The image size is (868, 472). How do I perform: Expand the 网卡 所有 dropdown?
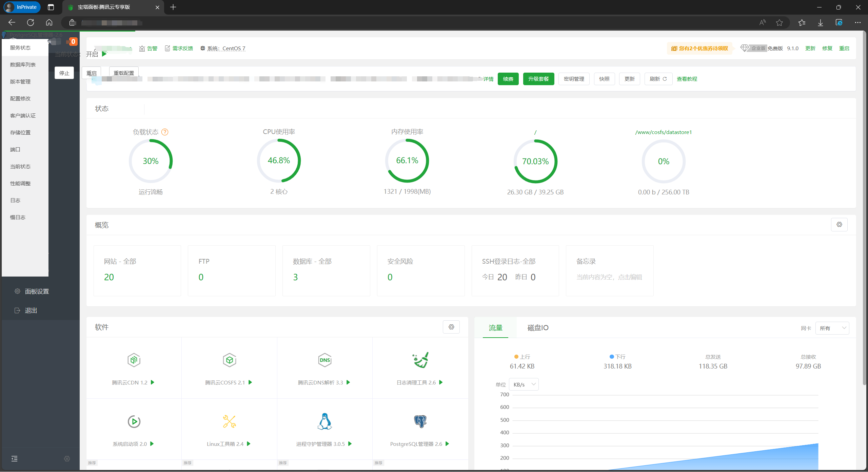(x=832, y=328)
